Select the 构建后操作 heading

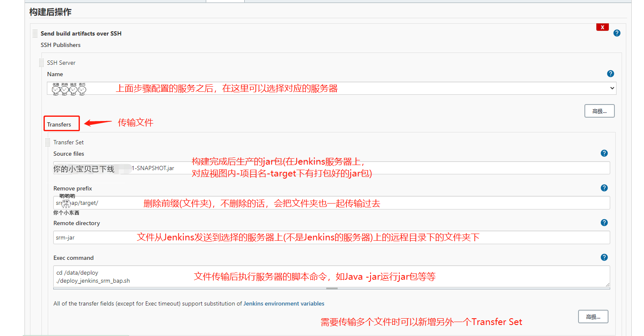50,12
